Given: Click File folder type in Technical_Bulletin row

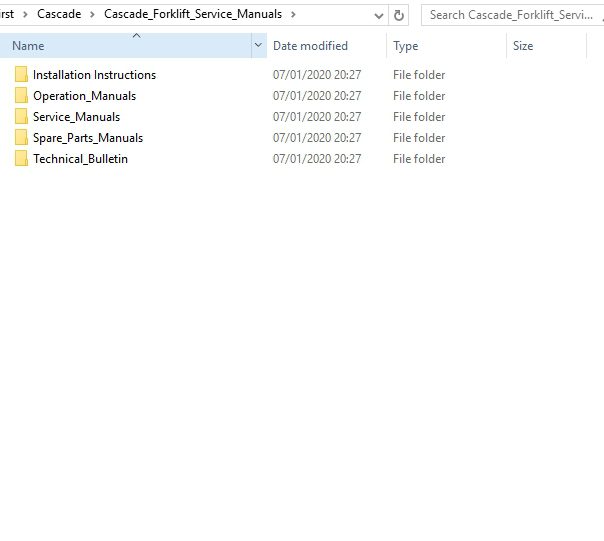Looking at the screenshot, I should tap(419, 159).
